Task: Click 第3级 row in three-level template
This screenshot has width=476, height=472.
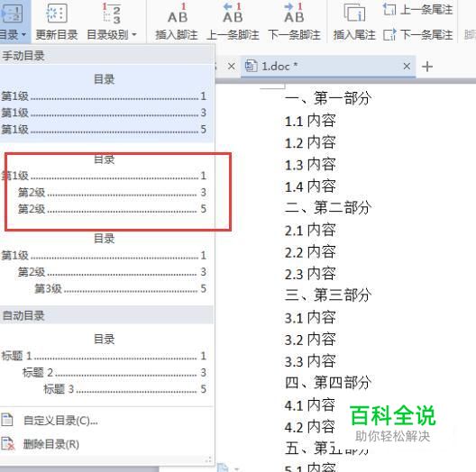Action: 121,288
